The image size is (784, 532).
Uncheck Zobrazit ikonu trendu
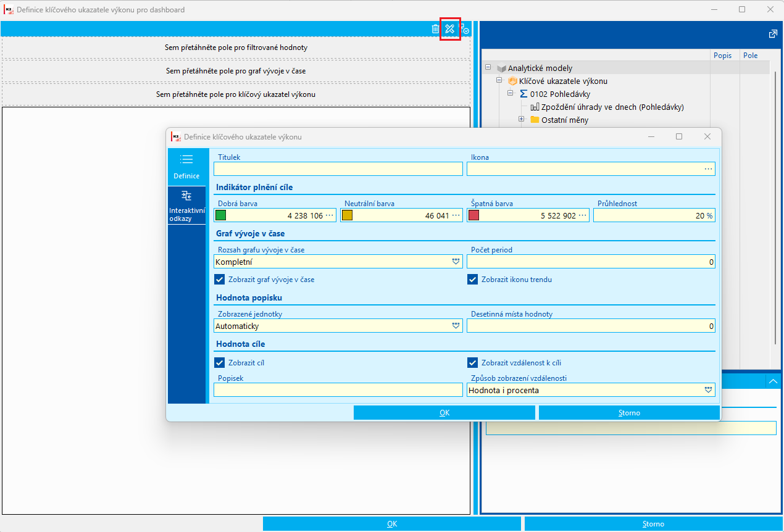[x=473, y=280]
